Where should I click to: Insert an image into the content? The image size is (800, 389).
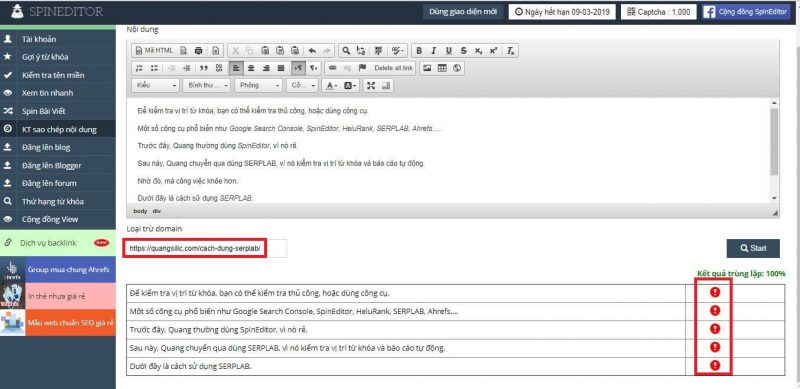(x=427, y=68)
